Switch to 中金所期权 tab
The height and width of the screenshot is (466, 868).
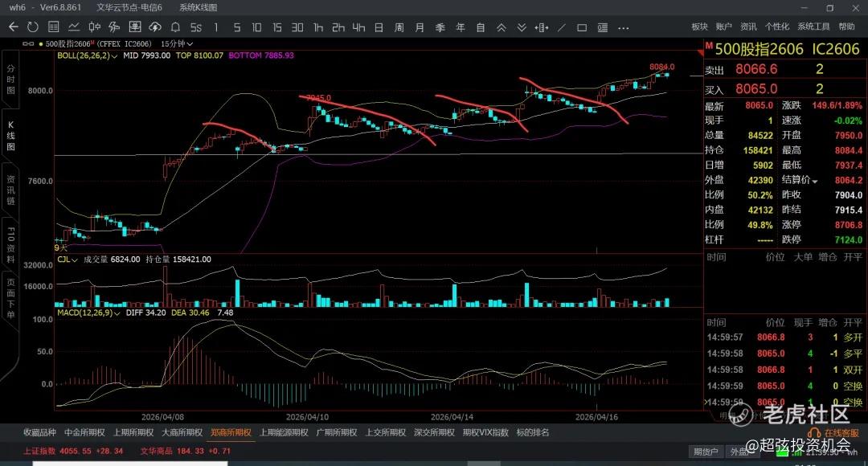click(x=83, y=432)
